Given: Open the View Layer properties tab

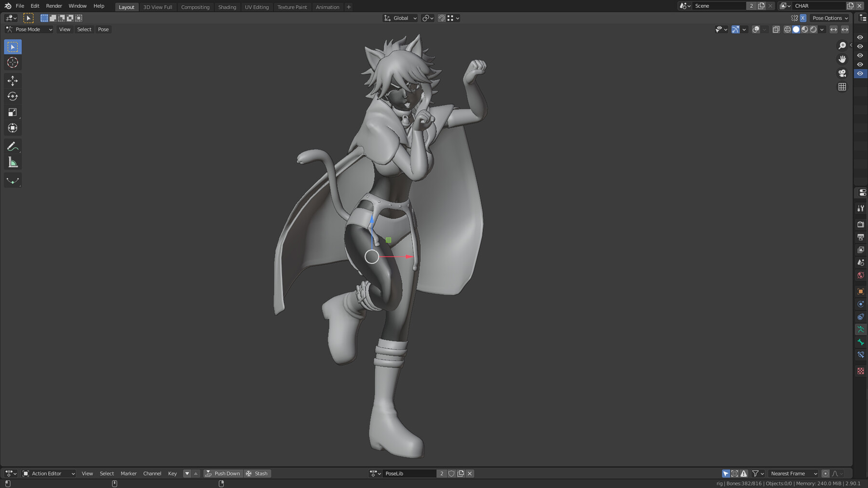Looking at the screenshot, I should click(861, 250).
